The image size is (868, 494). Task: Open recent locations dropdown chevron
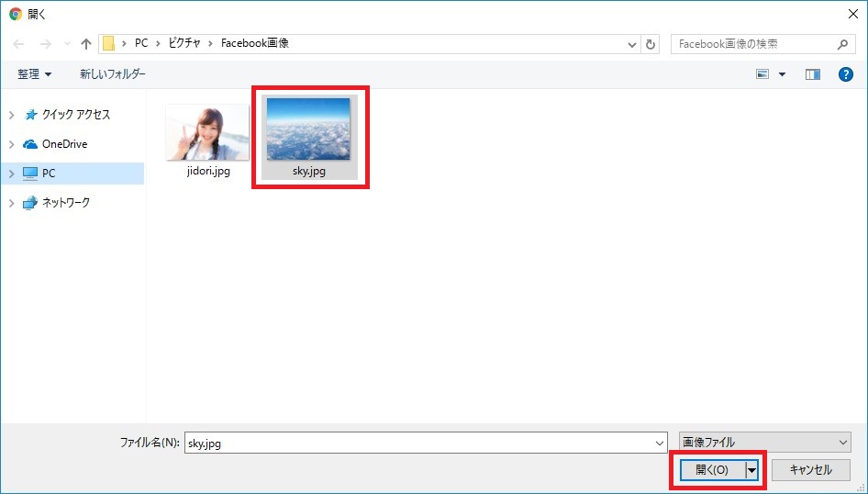tap(67, 44)
